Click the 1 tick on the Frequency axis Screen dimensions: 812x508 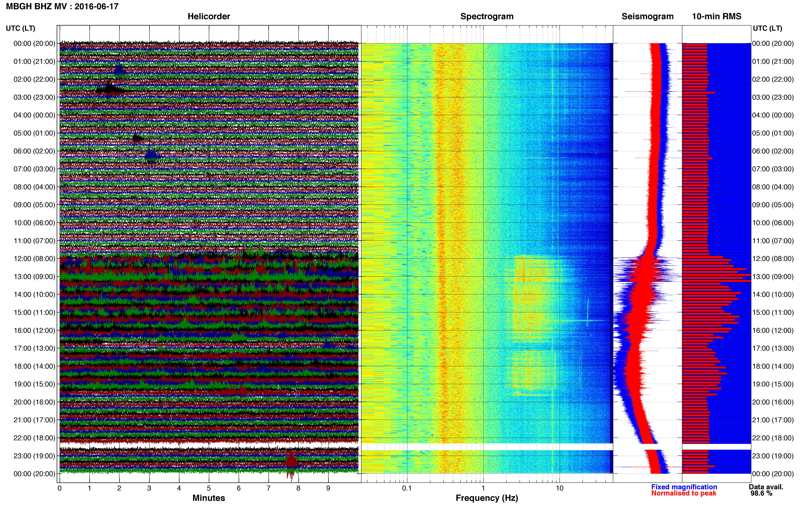(483, 488)
